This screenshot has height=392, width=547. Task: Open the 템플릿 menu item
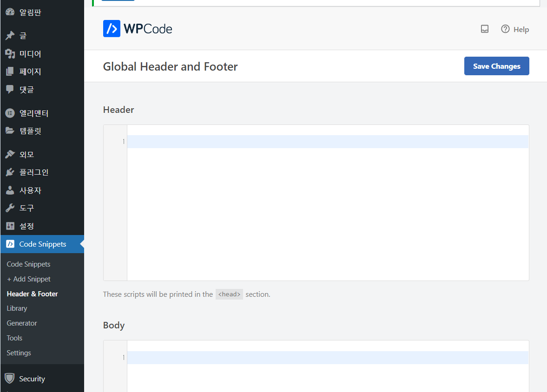pyautogui.click(x=42, y=131)
